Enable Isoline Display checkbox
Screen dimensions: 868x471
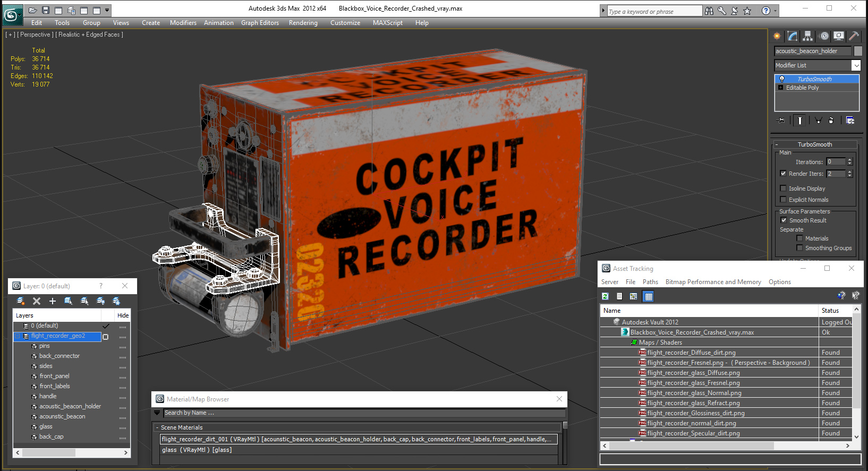[x=783, y=189]
